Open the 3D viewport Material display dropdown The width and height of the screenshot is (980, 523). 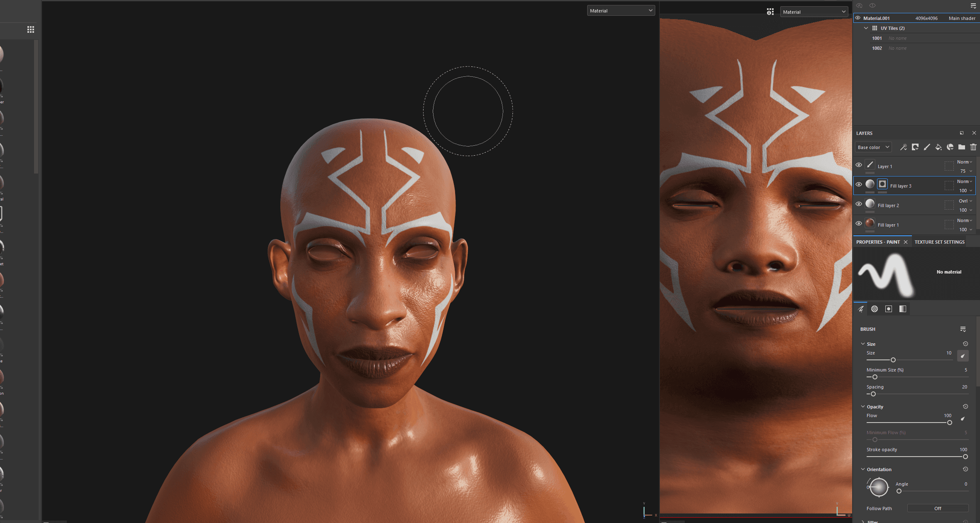(x=621, y=11)
